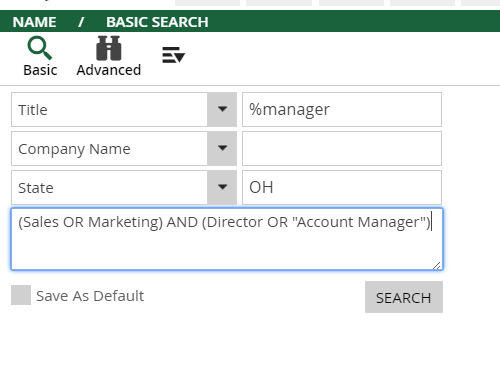Image resolution: width=500 pixels, height=365 pixels.
Task: Focus the OH state value field
Action: (342, 187)
